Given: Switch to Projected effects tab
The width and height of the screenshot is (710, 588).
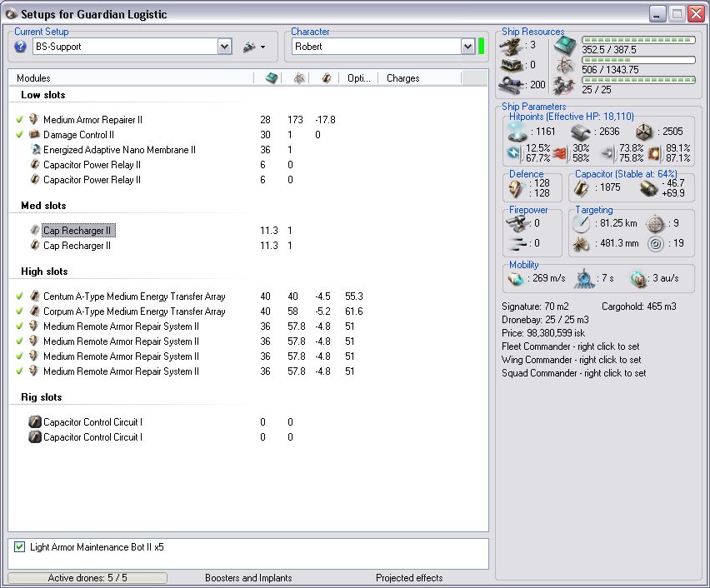Looking at the screenshot, I should coord(409,577).
